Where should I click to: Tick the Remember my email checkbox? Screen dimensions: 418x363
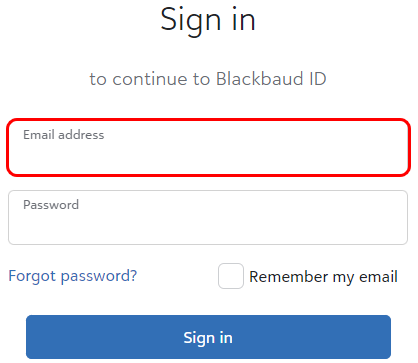[231, 276]
